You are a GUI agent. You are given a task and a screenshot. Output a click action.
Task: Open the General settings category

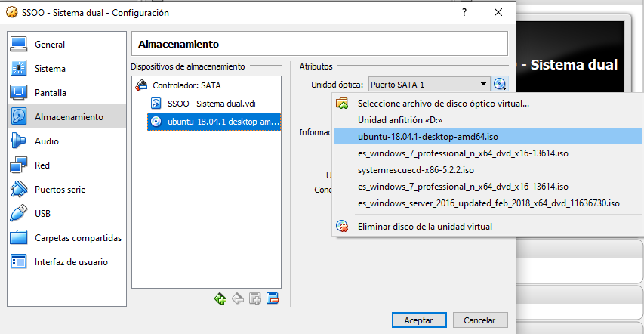50,45
